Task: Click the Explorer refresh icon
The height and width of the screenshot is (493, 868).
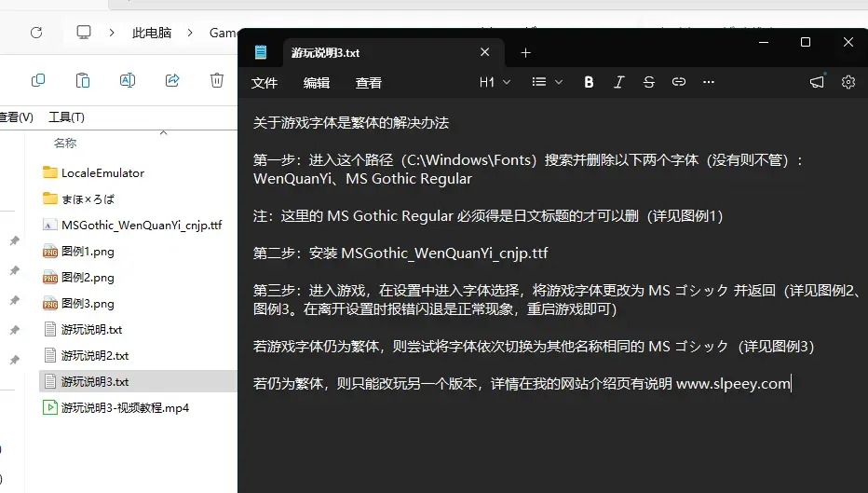Action: click(36, 33)
